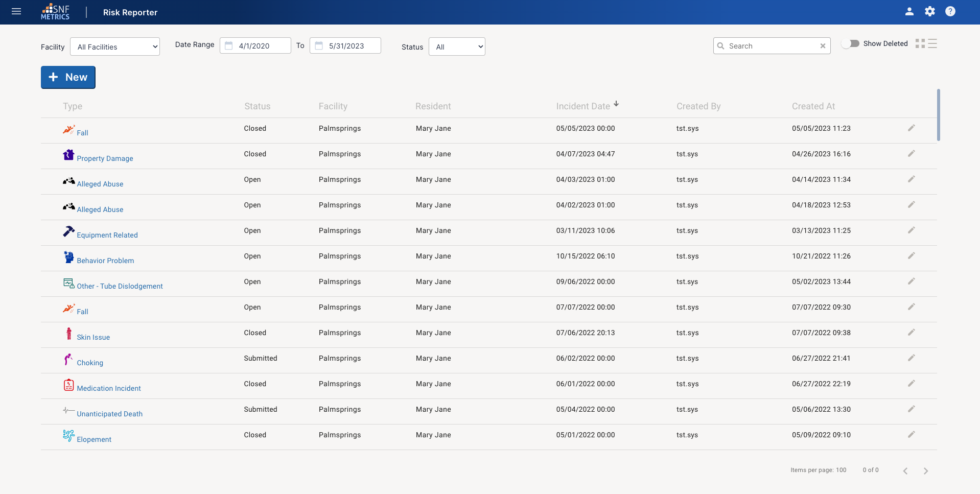Image resolution: width=980 pixels, height=494 pixels.
Task: Edit the Fall incident dated 05/05/2023
Action: click(x=911, y=128)
